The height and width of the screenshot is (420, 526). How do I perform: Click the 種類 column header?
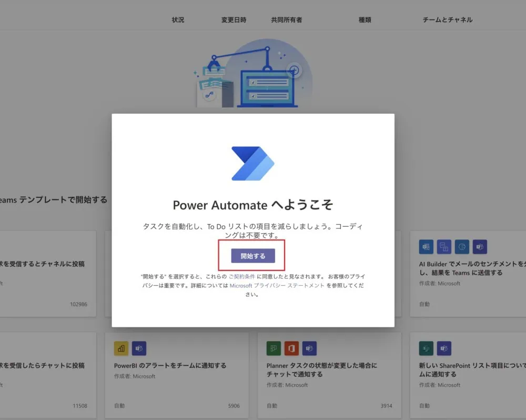(365, 19)
